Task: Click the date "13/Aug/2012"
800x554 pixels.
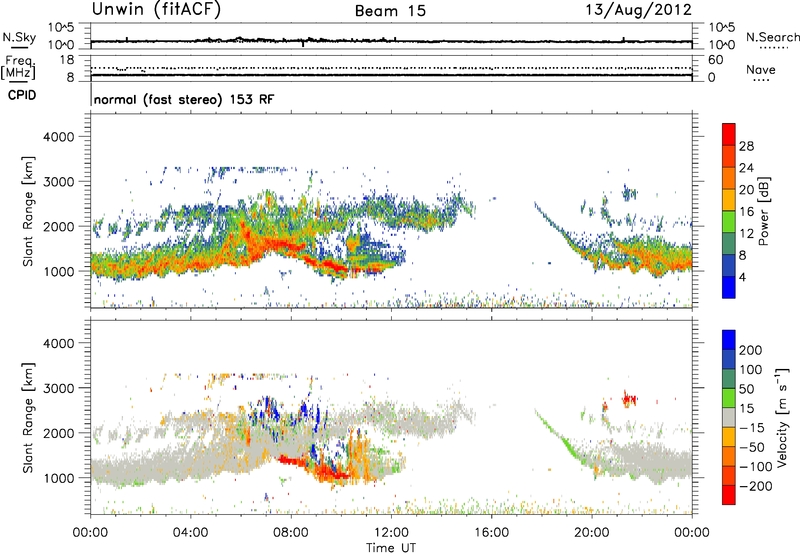Action: (x=638, y=9)
